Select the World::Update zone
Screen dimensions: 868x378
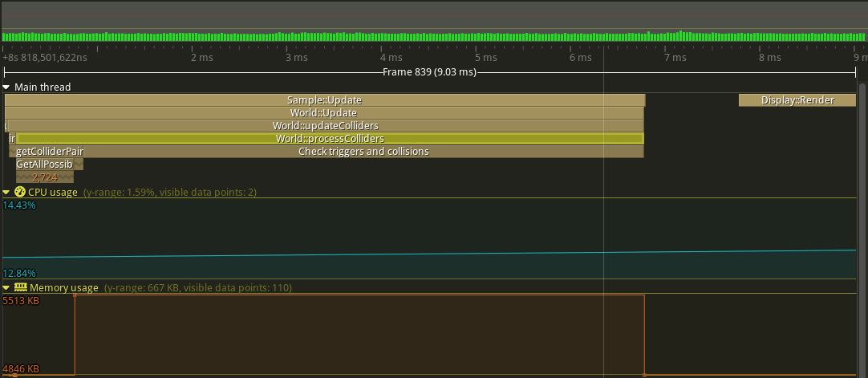pyautogui.click(x=324, y=113)
